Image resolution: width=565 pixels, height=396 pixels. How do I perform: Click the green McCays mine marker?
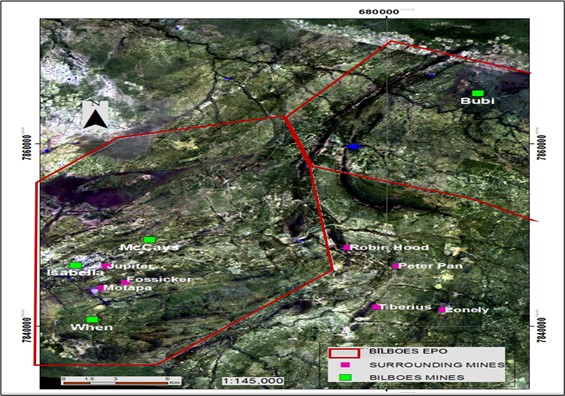click(150, 240)
